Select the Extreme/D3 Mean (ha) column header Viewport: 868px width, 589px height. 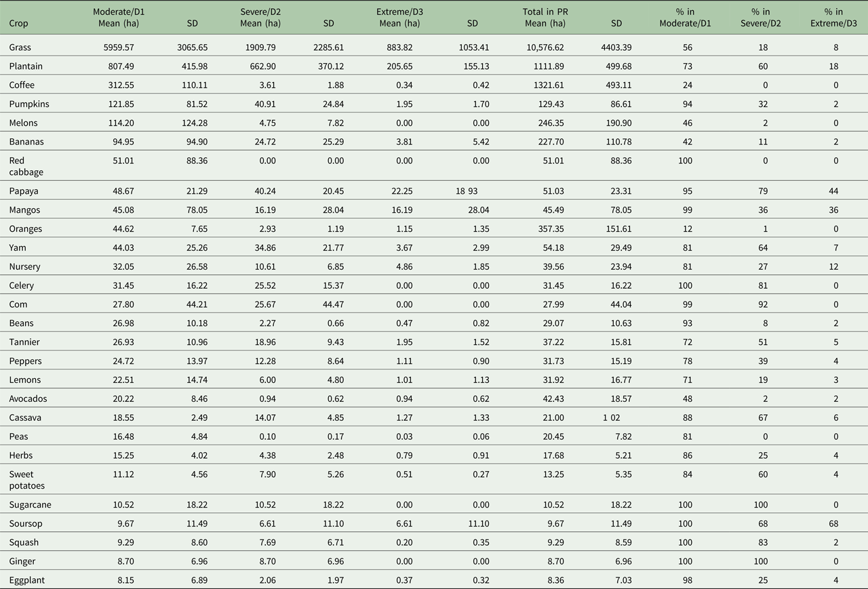399,18
